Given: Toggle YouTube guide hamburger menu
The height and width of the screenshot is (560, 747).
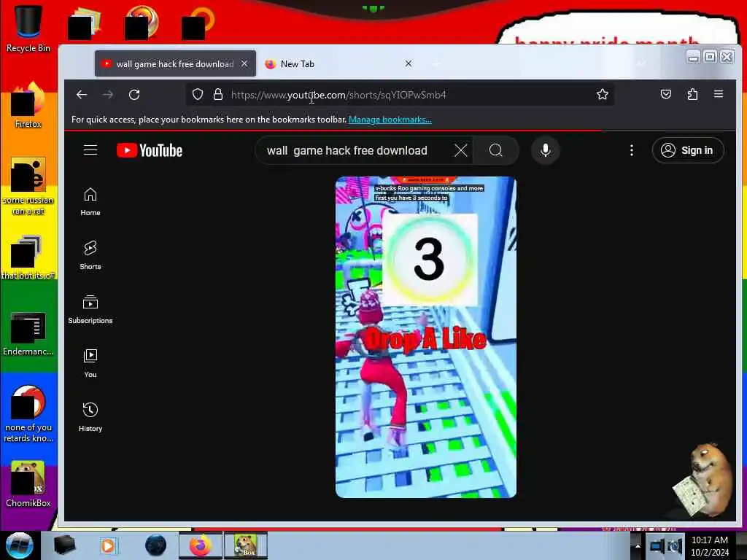Looking at the screenshot, I should 90,150.
